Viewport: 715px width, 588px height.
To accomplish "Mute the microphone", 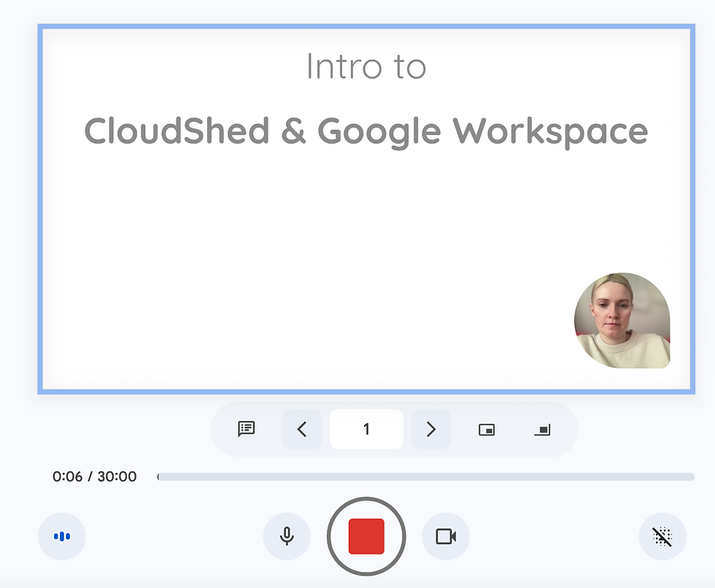I will 287,536.
